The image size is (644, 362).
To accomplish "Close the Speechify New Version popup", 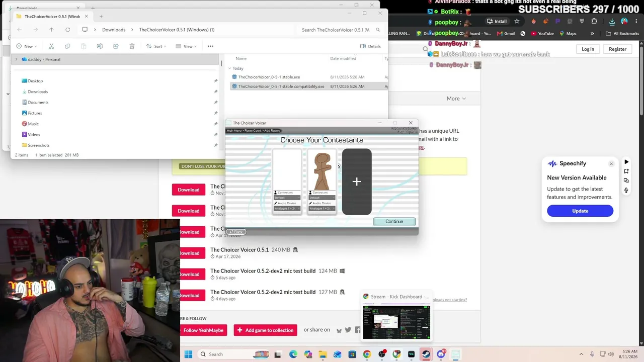I will 611,164.
